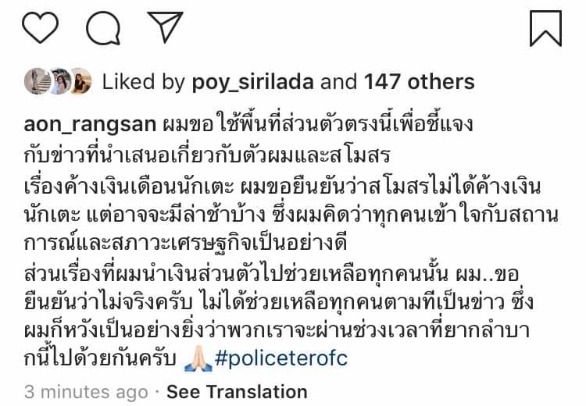
Task: Click caption line starting 'การณ์และสภาวะเศรษฐกิจ'
Action: click(x=185, y=243)
